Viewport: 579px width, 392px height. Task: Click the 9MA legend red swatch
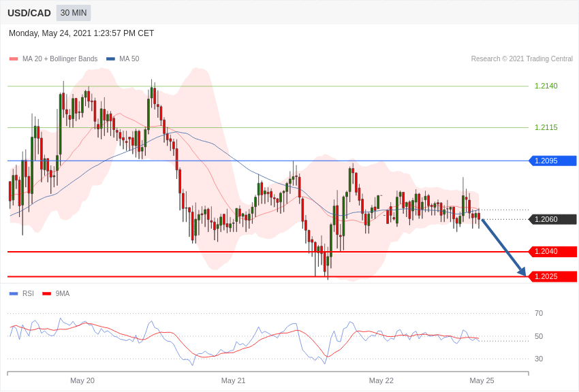[47, 293]
